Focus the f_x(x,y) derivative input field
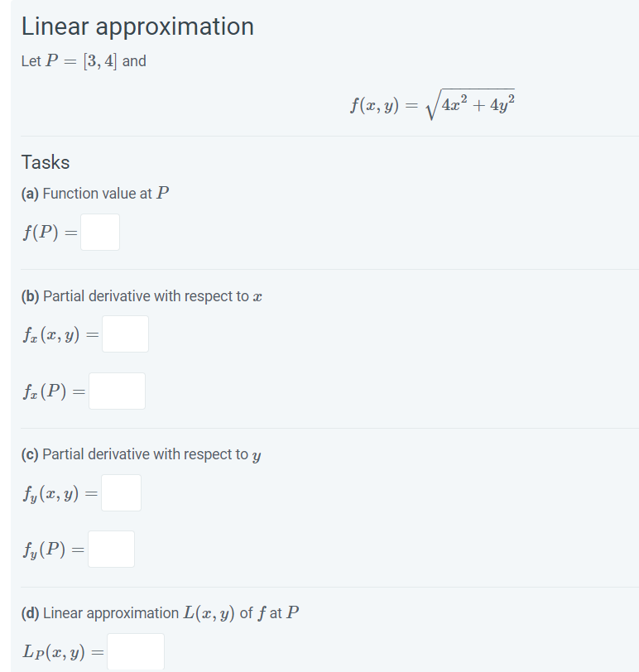This screenshot has width=639, height=672. point(125,334)
